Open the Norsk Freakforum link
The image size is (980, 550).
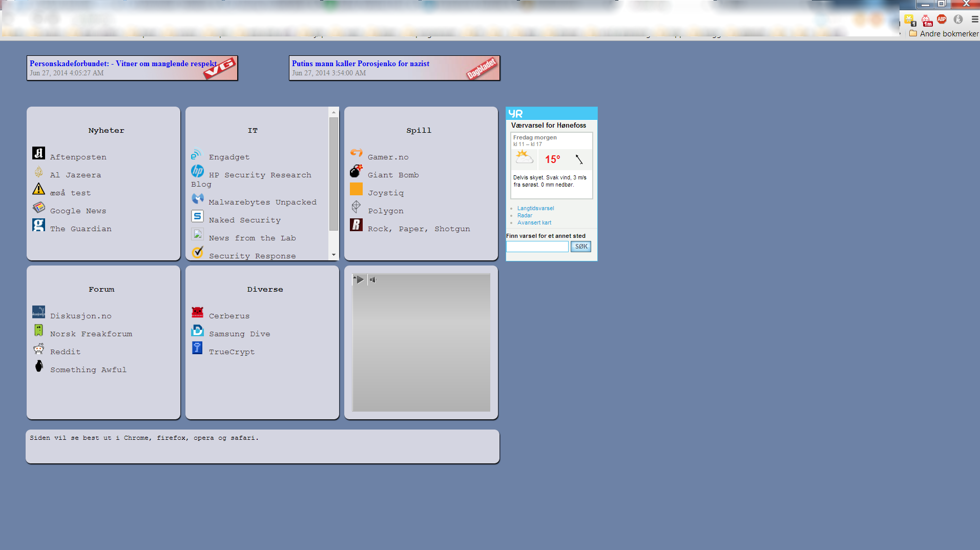pyautogui.click(x=91, y=334)
